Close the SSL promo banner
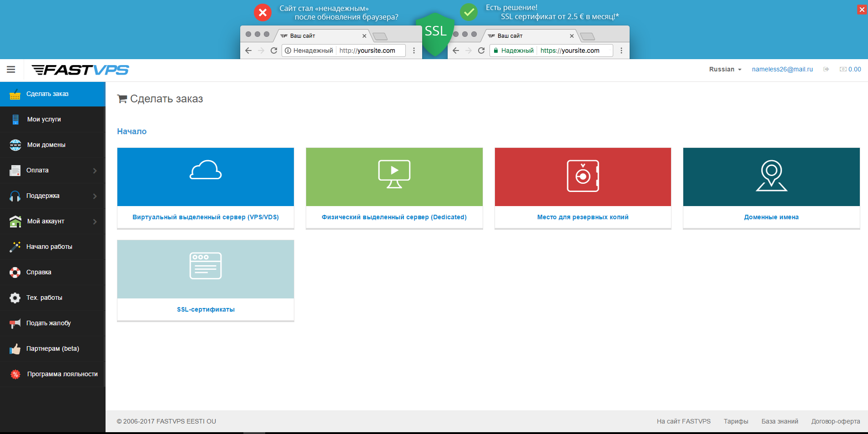 point(862,10)
